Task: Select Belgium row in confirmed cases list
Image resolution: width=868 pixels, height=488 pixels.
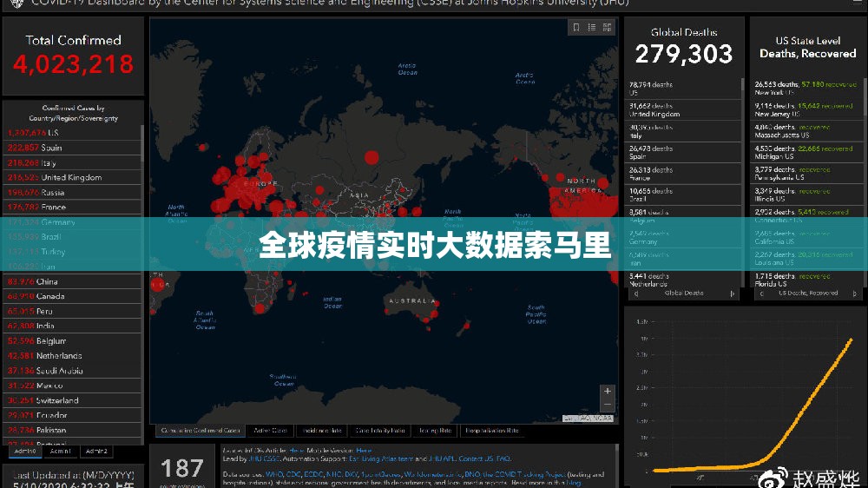Action: 72,340
